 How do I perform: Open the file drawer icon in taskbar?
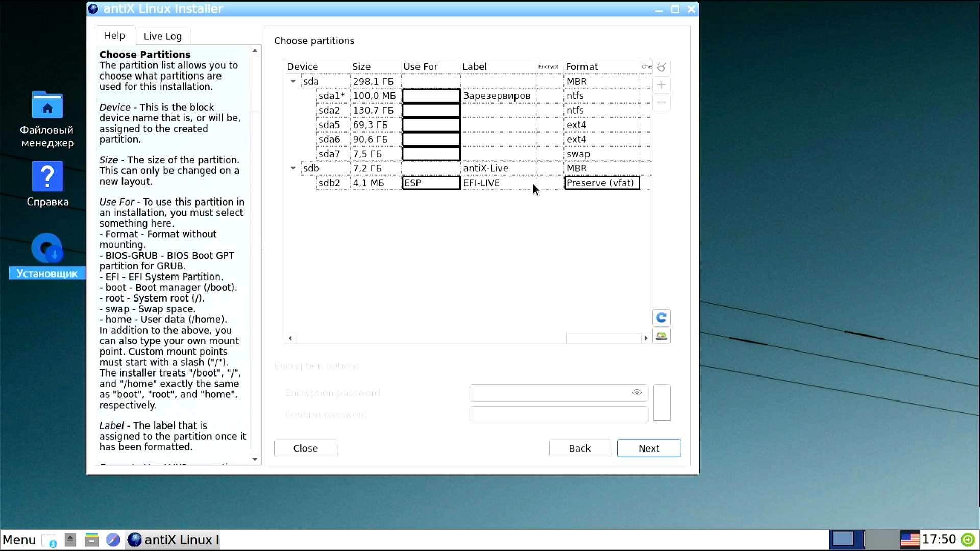pyautogui.click(x=92, y=540)
